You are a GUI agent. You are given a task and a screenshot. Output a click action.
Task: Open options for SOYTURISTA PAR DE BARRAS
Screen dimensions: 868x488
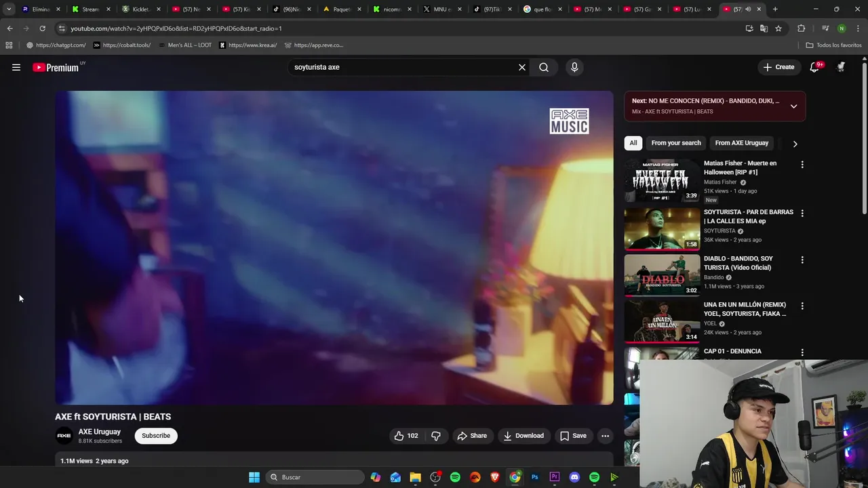tap(802, 213)
